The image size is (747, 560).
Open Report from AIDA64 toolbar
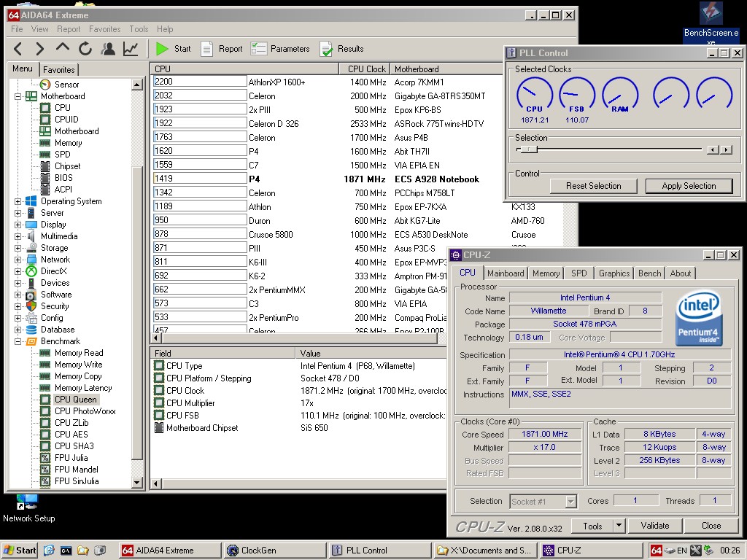(x=222, y=49)
